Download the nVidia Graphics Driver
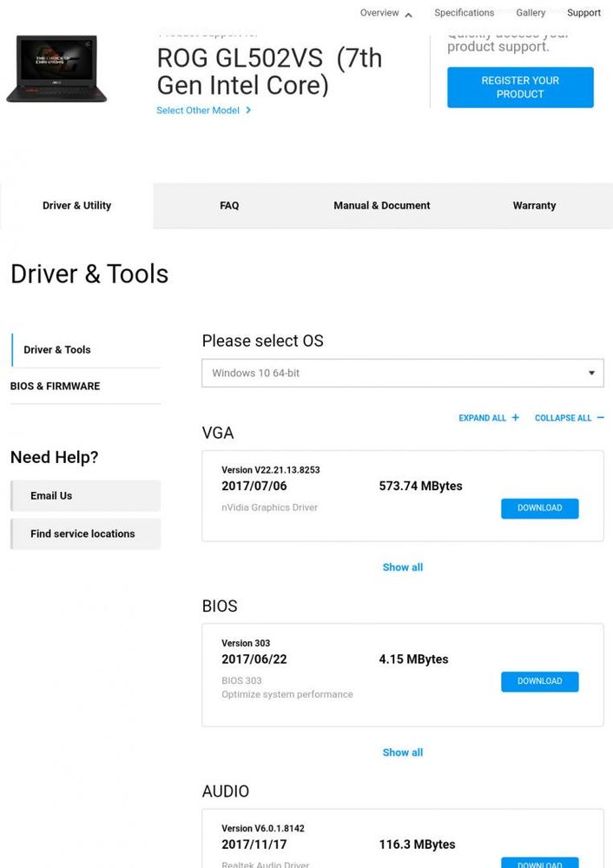Viewport: 613px width, 868px height. 539,508
